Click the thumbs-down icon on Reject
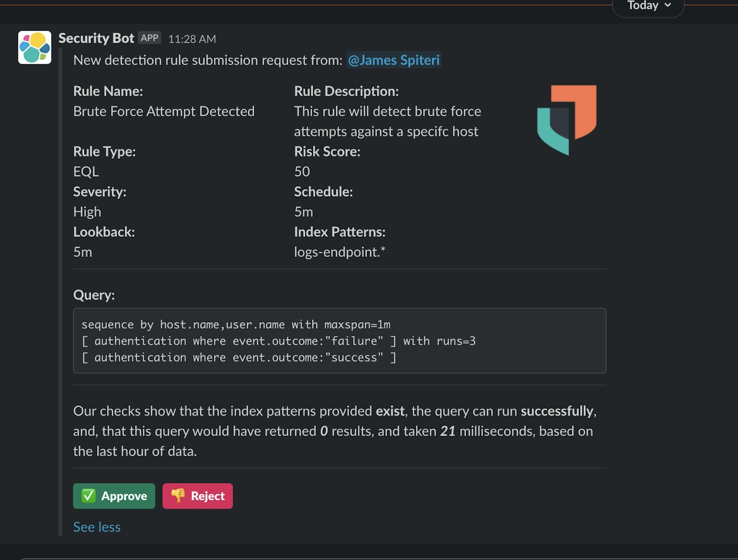 178,496
